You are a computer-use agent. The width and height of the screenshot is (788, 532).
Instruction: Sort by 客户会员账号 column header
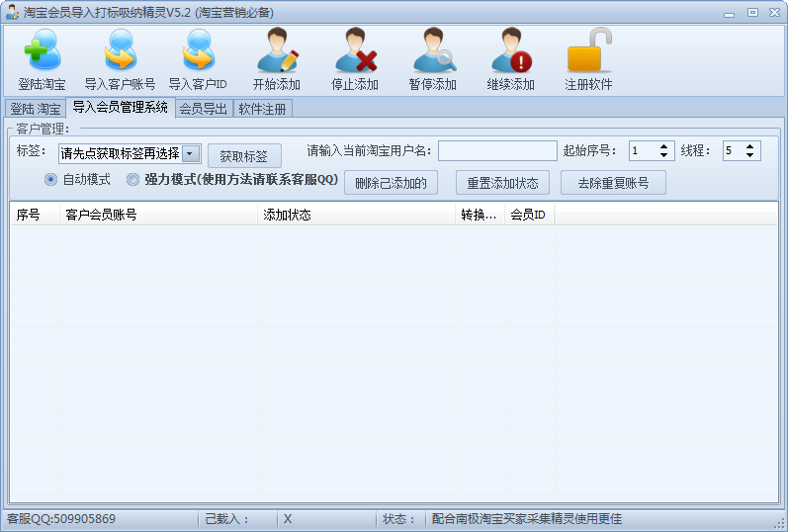[159, 215]
